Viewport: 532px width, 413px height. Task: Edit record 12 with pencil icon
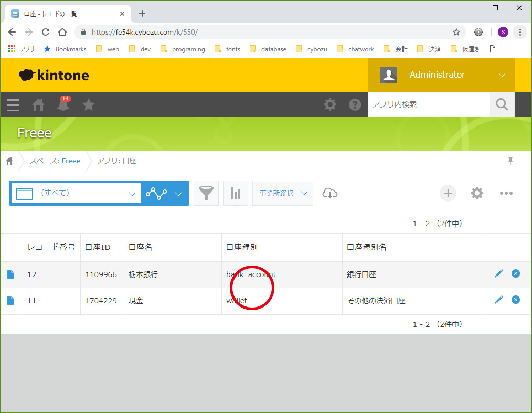[x=499, y=273]
